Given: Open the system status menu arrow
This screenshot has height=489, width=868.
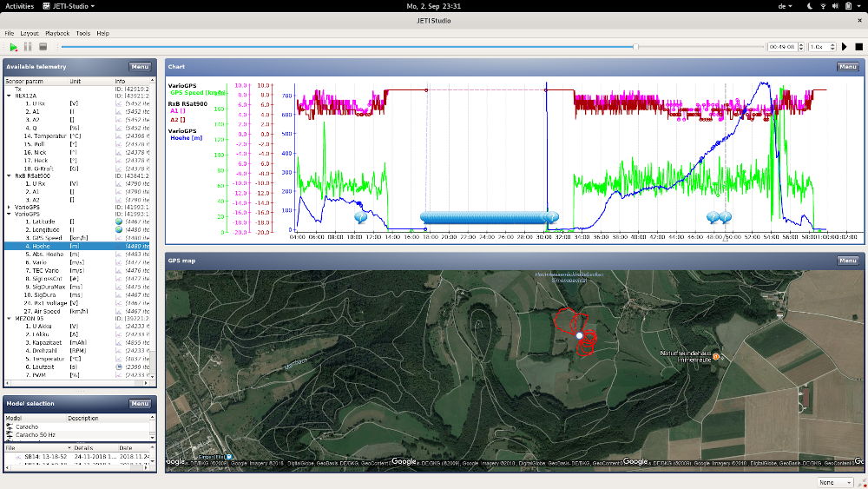Looking at the screenshot, I should 860,6.
